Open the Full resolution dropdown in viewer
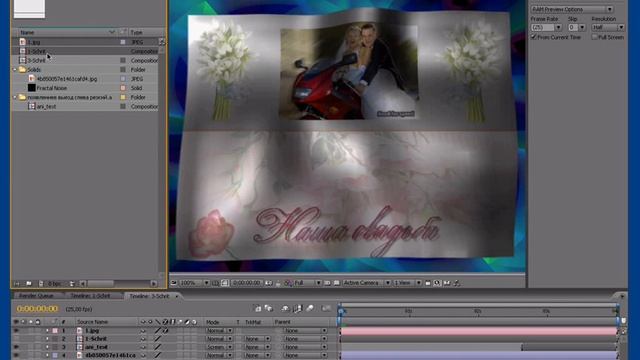This screenshot has height=360, width=640. (308, 283)
